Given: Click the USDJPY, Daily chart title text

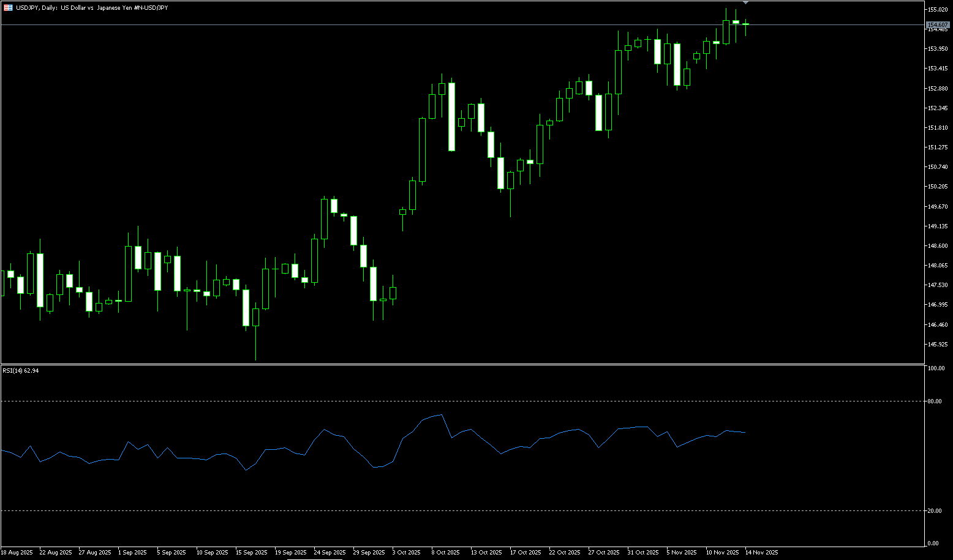Looking at the screenshot, I should [92, 7].
